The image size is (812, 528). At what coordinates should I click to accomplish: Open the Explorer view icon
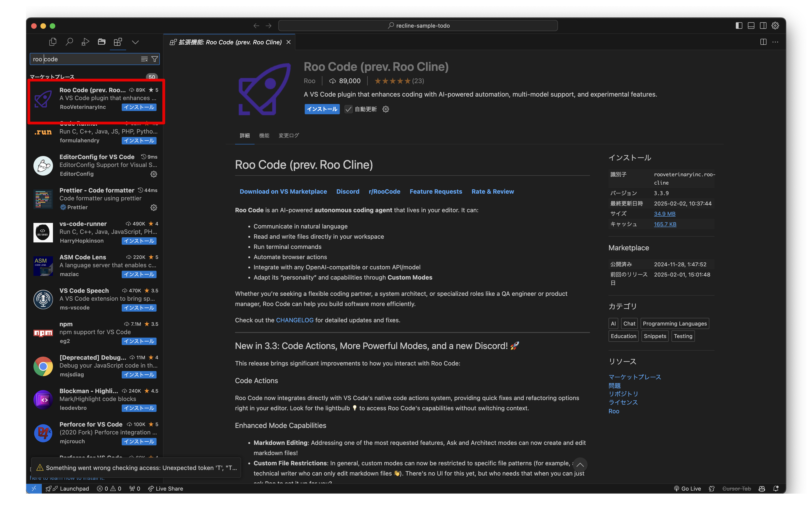point(52,42)
